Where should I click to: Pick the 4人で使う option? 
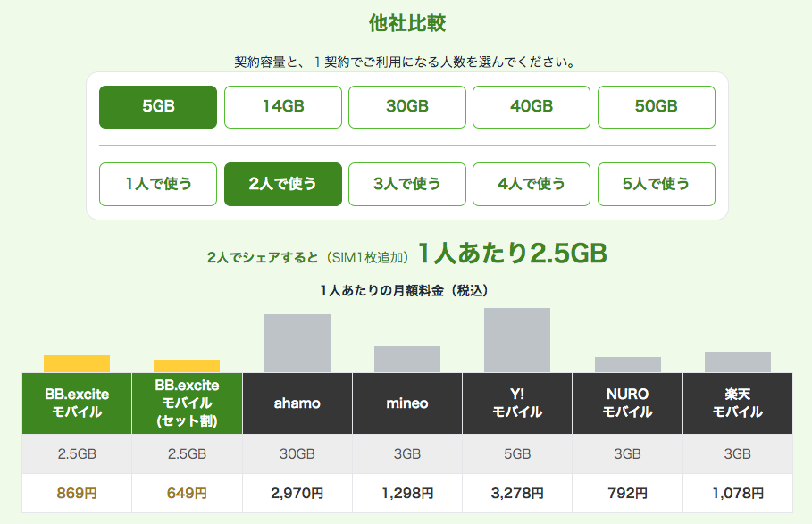click(x=532, y=184)
